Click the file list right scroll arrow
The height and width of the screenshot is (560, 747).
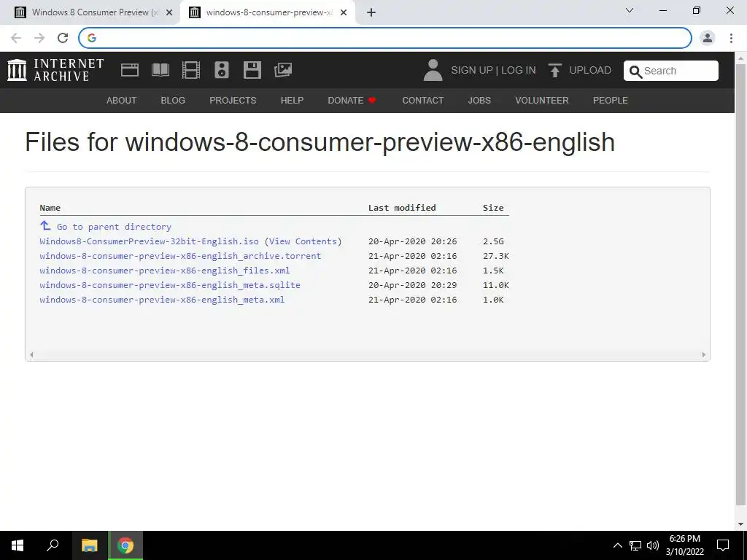(704, 355)
